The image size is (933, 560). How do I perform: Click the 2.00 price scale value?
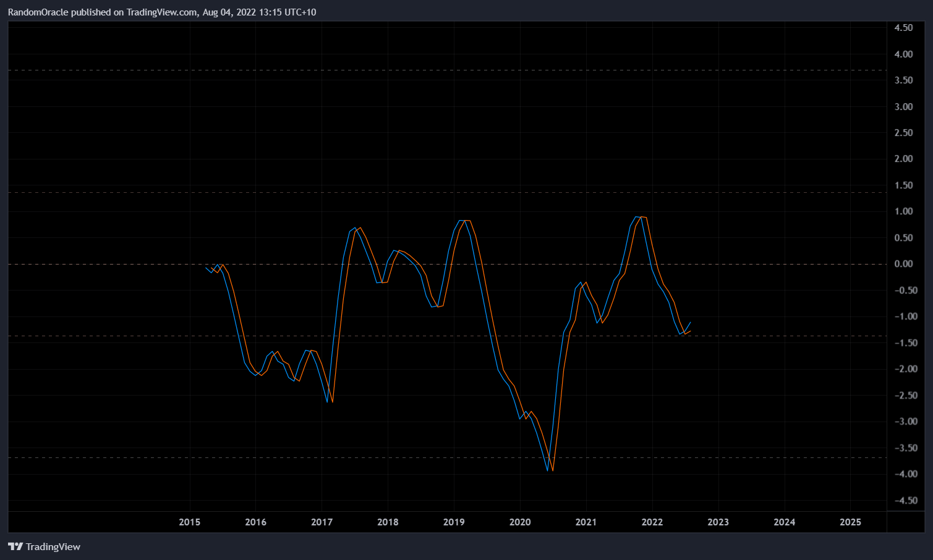click(x=903, y=159)
